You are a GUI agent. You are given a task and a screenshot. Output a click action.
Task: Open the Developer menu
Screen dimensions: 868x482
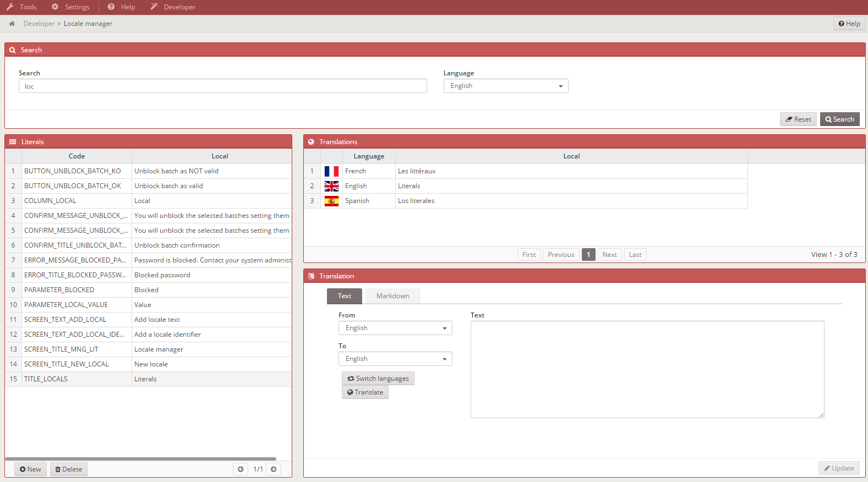point(173,7)
